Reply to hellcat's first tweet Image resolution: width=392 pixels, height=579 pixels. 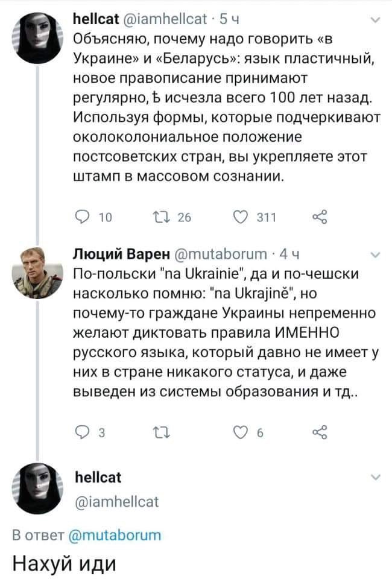tap(80, 219)
